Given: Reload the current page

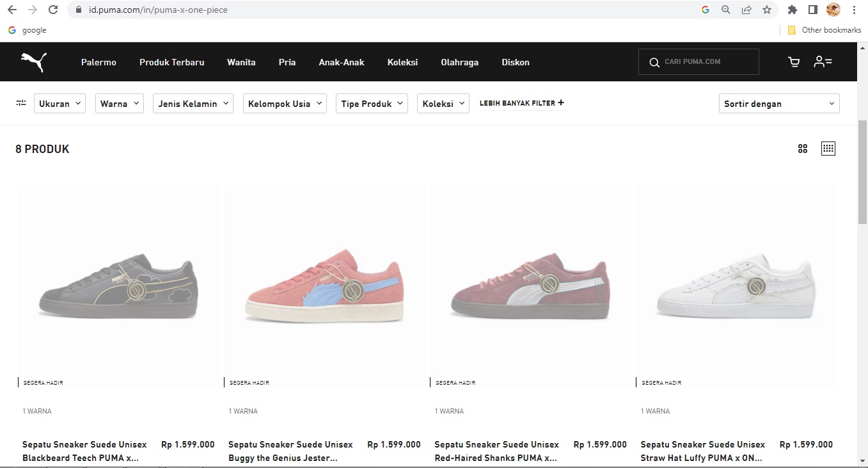Looking at the screenshot, I should (53, 10).
